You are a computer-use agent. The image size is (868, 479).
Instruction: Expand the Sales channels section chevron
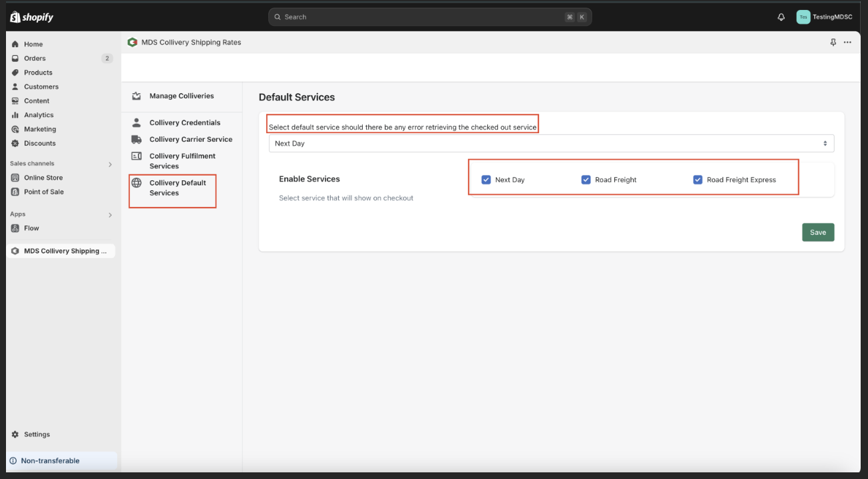pos(110,164)
